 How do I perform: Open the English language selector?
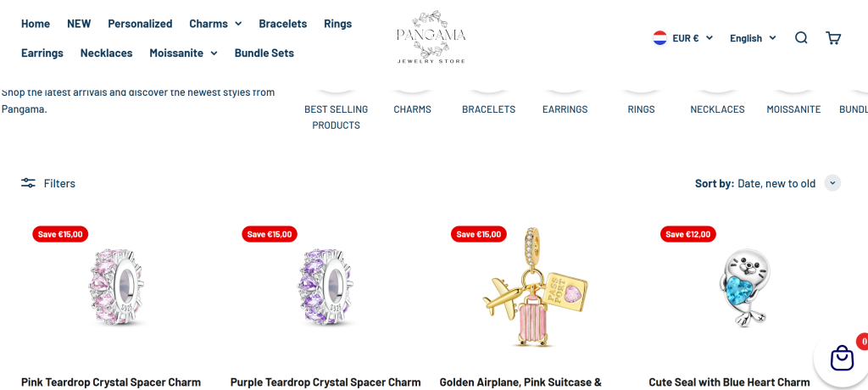click(753, 38)
